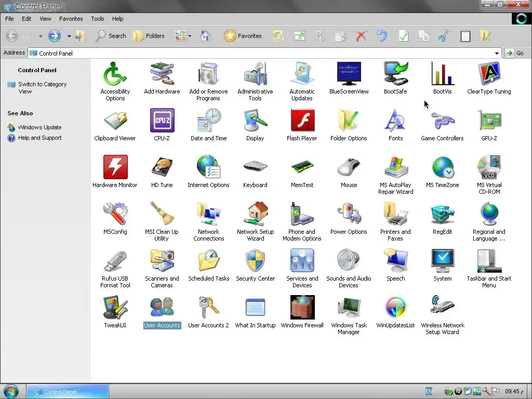Open Security Center shield icon
The height and width of the screenshot is (399, 532).
[255, 261]
